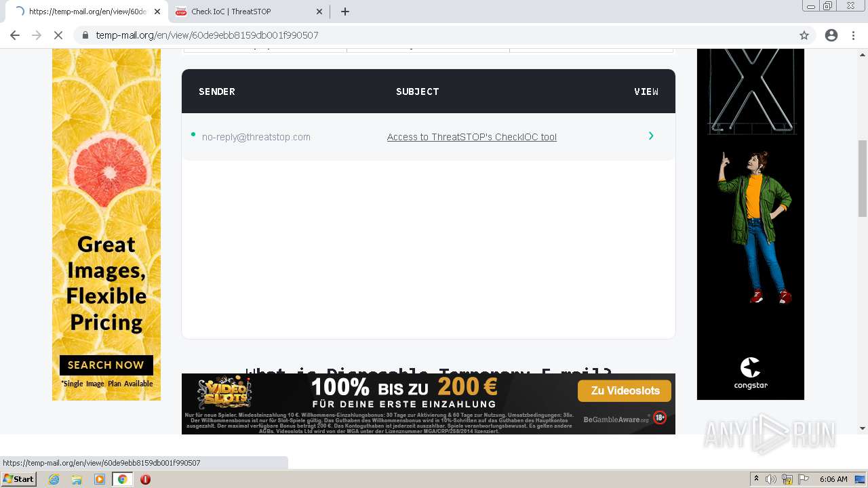Image resolution: width=868 pixels, height=488 pixels.
Task: Open the Chrome profile avatar menu
Action: click(831, 35)
